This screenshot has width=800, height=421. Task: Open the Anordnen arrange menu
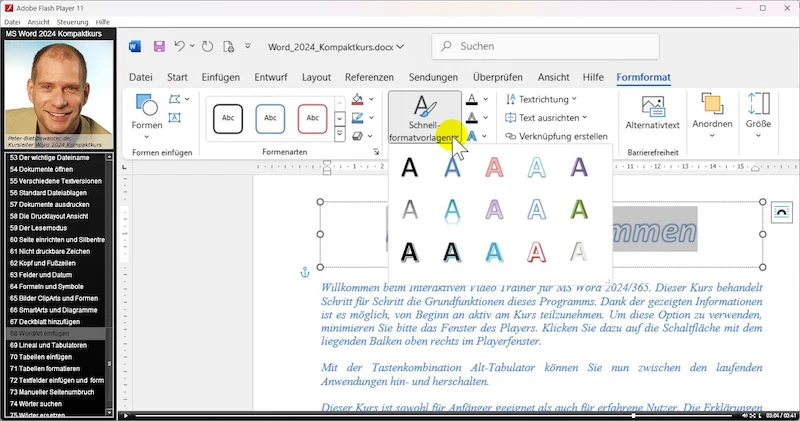pos(712,115)
